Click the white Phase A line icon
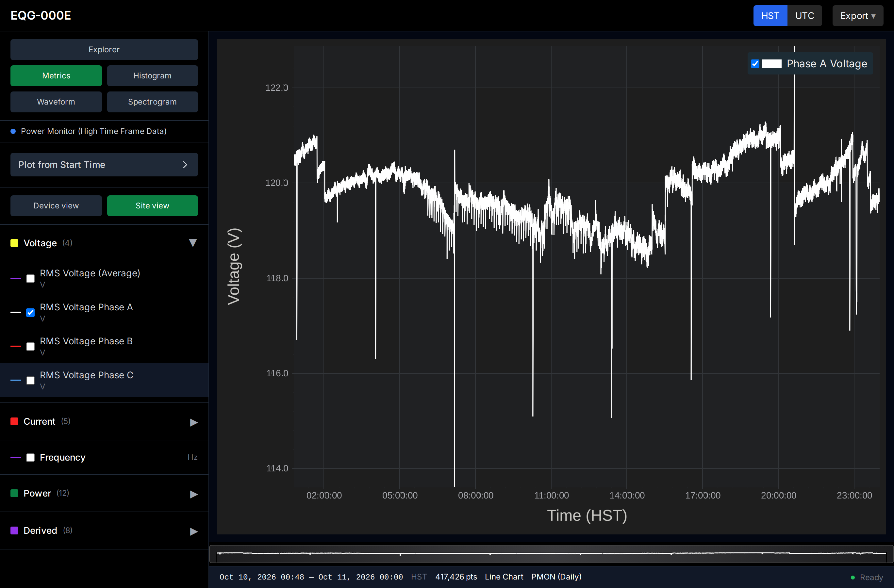Viewport: 894px width, 588px height. [15, 312]
